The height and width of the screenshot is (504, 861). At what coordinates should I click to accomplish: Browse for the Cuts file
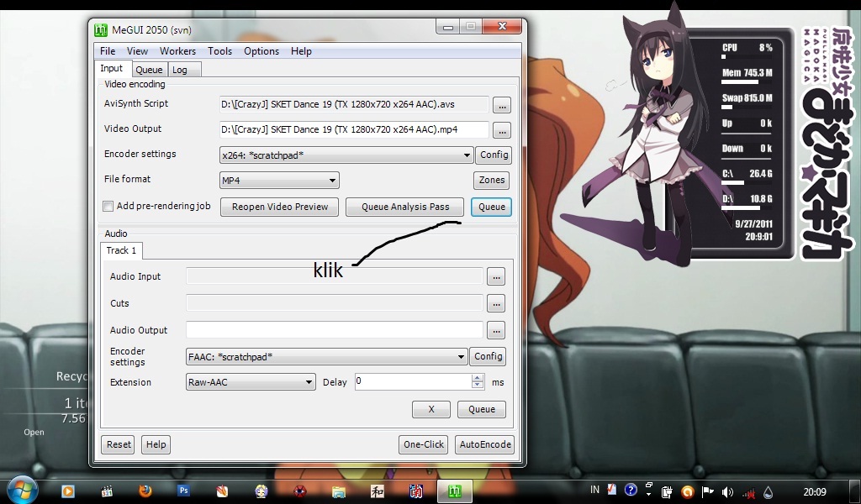pos(496,303)
